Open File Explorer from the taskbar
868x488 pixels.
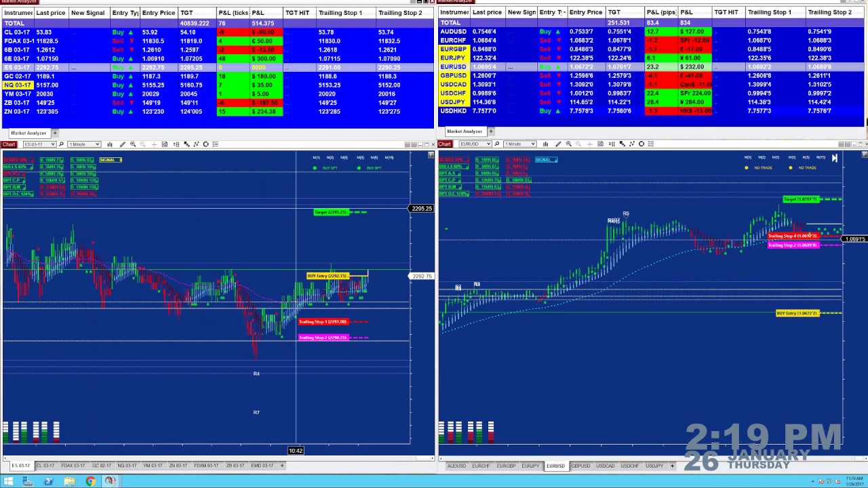click(70, 481)
